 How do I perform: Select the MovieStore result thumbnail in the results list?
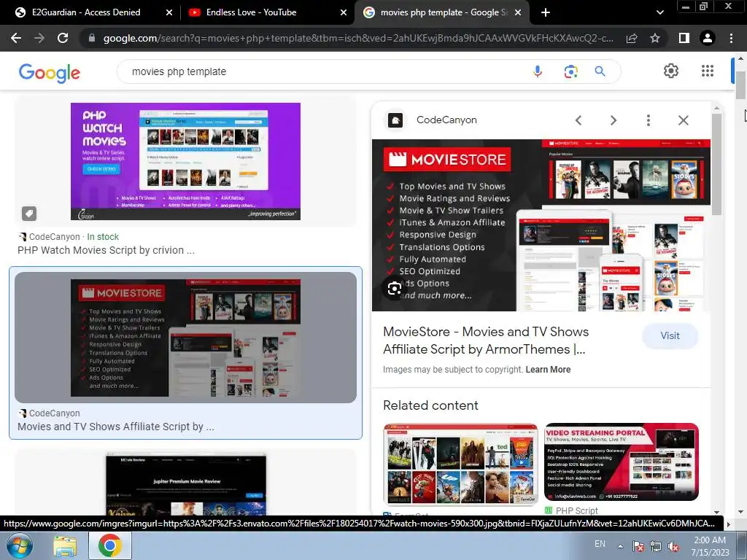pyautogui.click(x=185, y=338)
